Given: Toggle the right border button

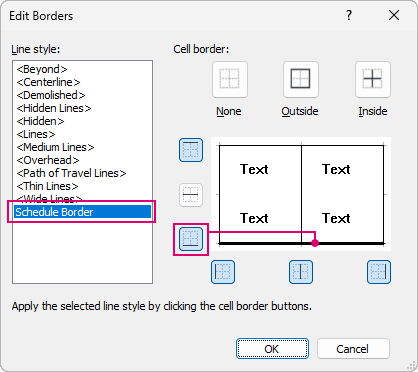Looking at the screenshot, I should pos(379,272).
